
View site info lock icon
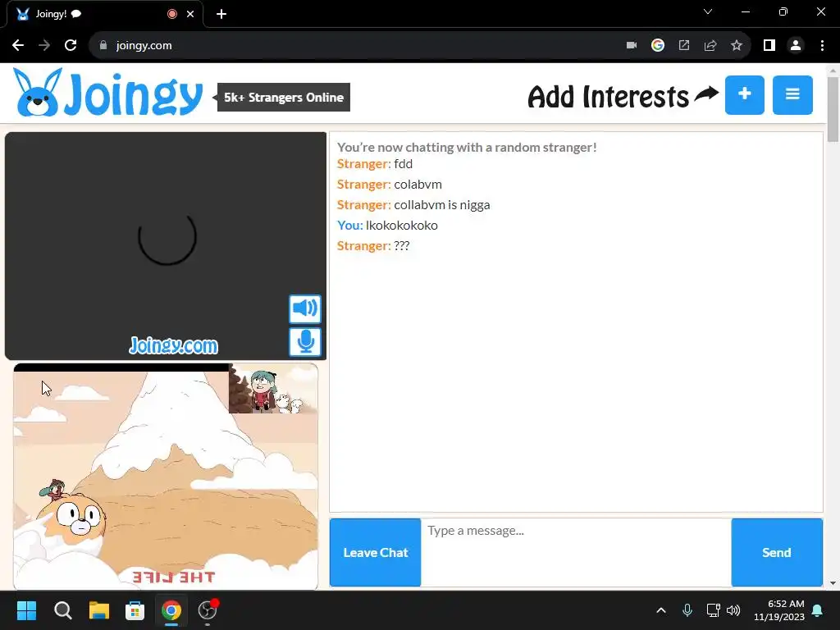(x=103, y=46)
